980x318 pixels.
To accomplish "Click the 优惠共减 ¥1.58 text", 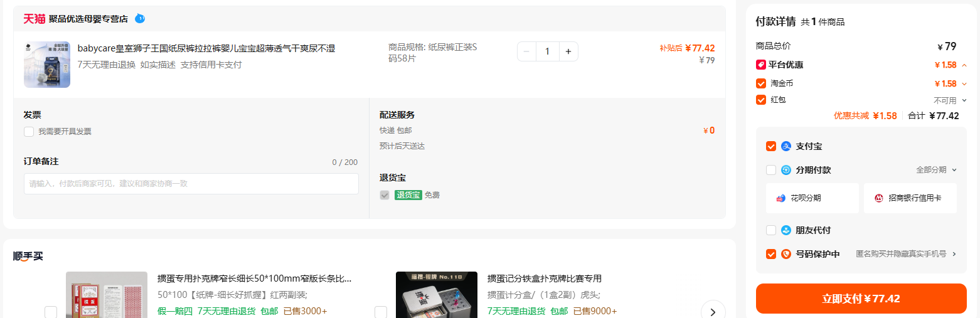I will tap(865, 115).
